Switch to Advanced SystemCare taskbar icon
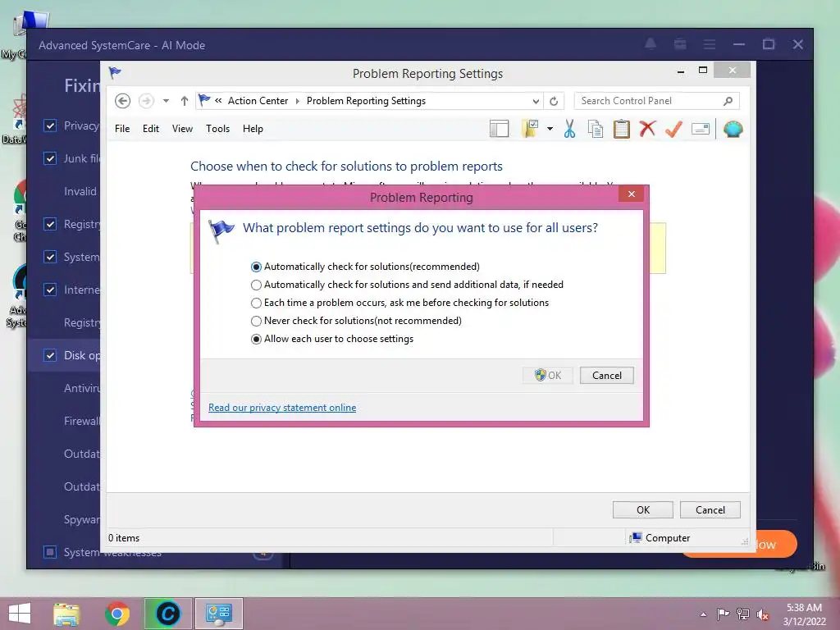 167,614
